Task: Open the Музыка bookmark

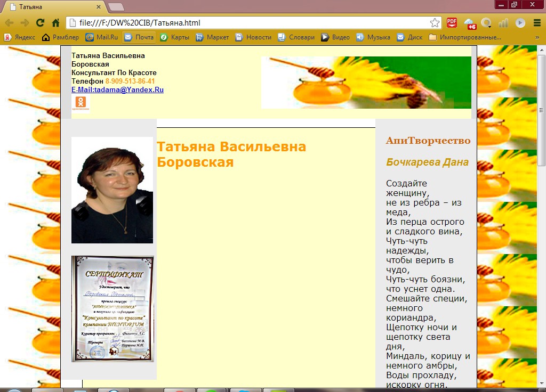Action: tap(373, 37)
